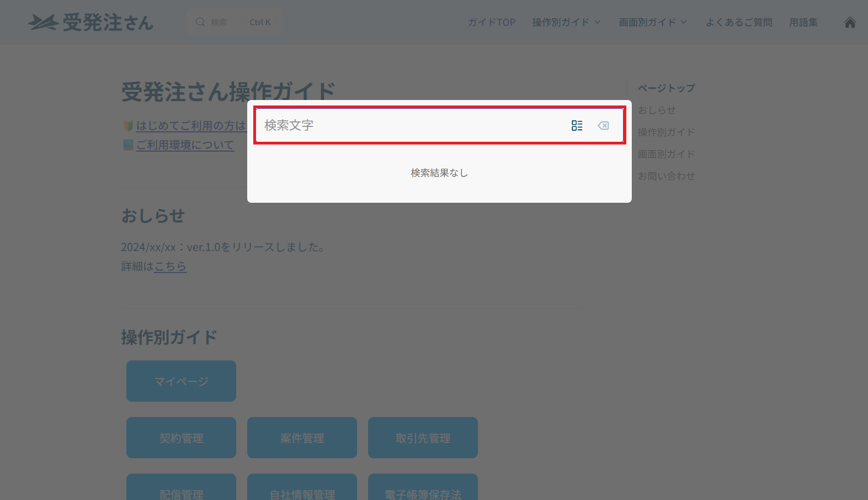Screen dimensions: 868x500
Task: Jump to 画面別ガイド in the sidebar
Action: click(x=666, y=154)
